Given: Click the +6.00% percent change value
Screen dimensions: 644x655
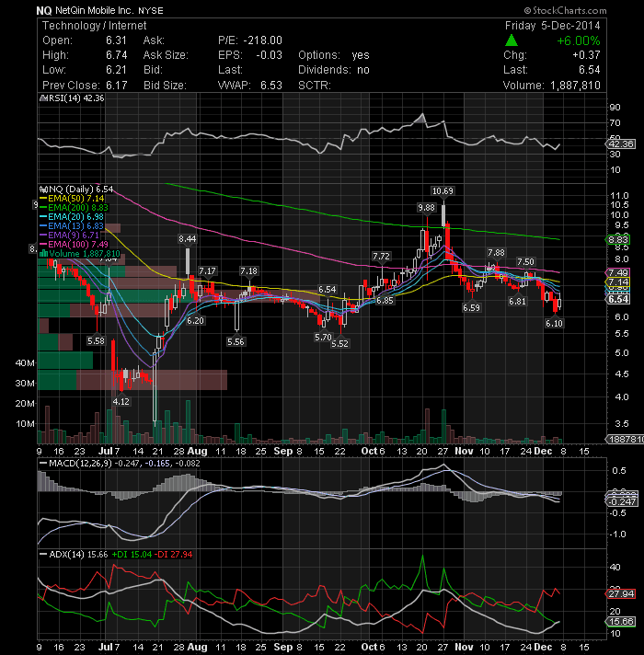Looking at the screenshot, I should [579, 40].
